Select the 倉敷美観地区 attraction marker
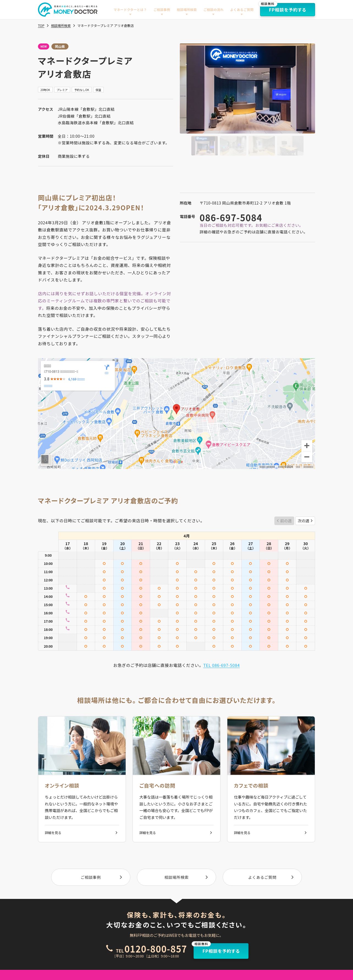The width and height of the screenshot is (353, 980). tap(199, 440)
